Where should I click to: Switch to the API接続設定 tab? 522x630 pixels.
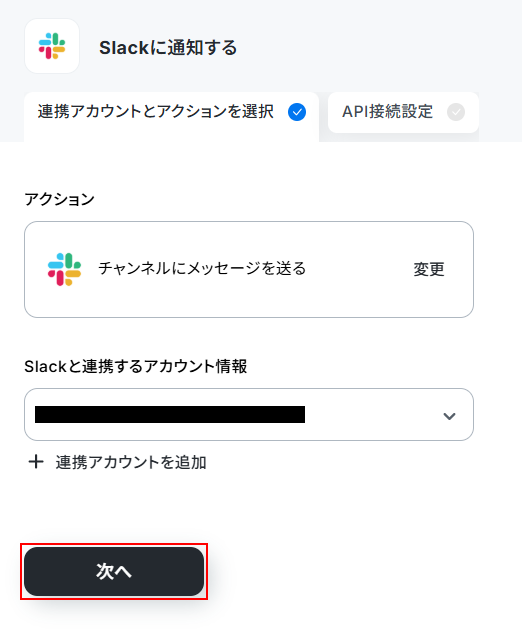pyautogui.click(x=403, y=112)
